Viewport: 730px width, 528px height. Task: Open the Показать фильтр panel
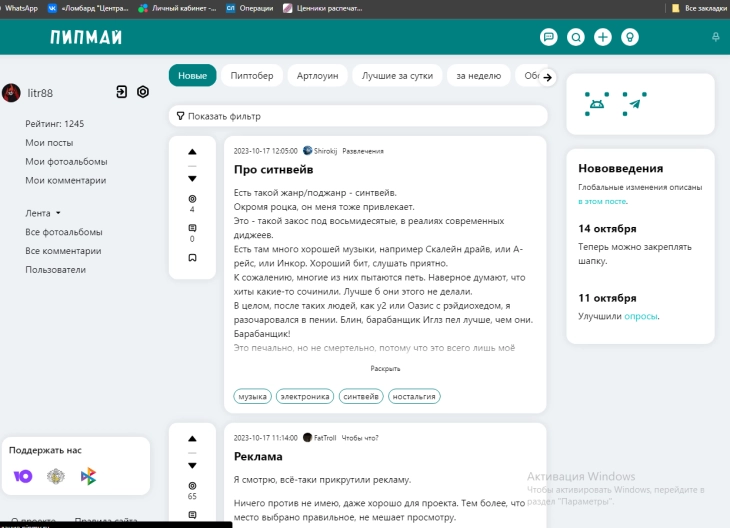(358, 116)
